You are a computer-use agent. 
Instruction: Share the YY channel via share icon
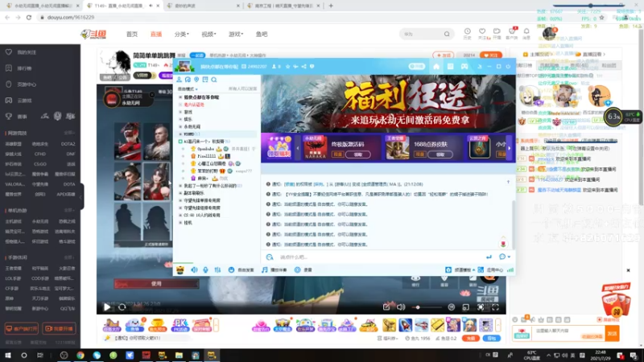pyautogui.click(x=304, y=67)
